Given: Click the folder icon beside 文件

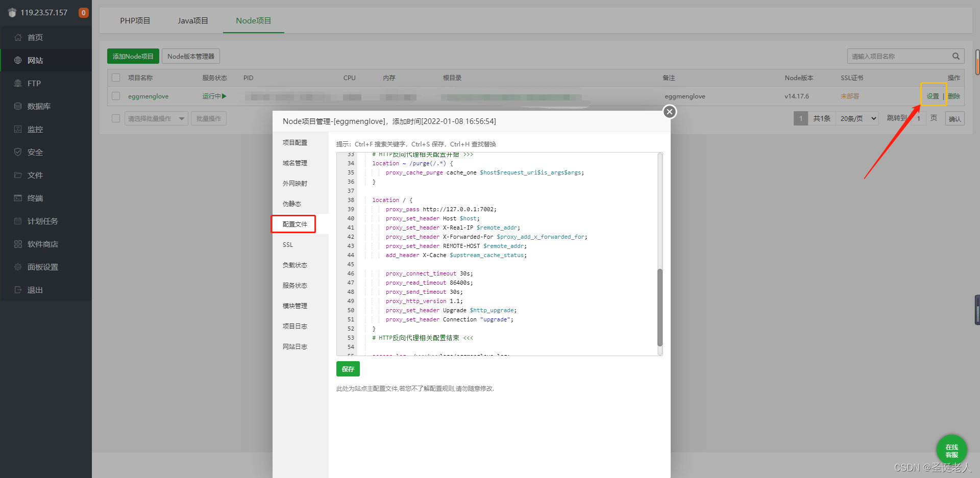Looking at the screenshot, I should (x=18, y=175).
